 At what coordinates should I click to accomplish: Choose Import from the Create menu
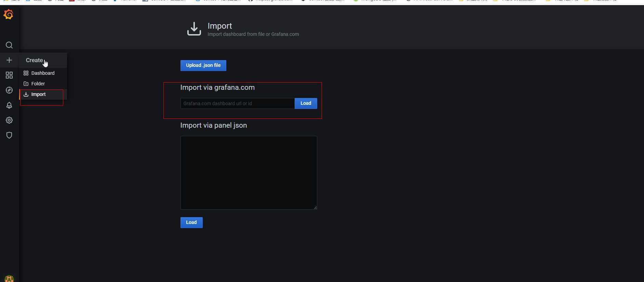point(43,94)
